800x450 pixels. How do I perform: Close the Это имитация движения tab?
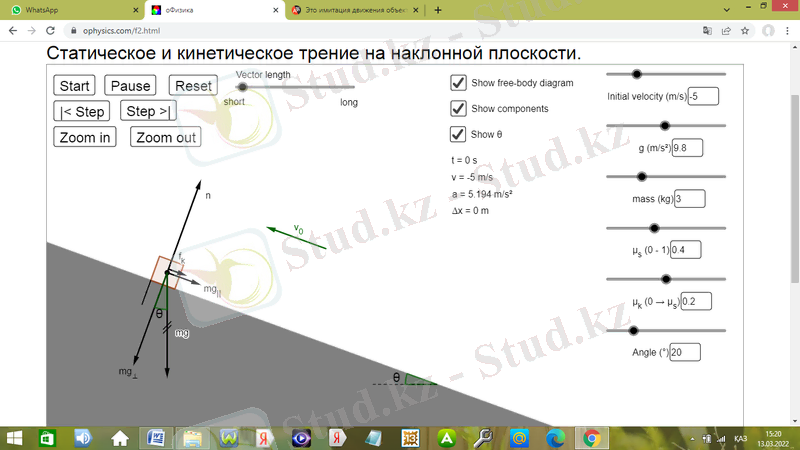tap(415, 10)
